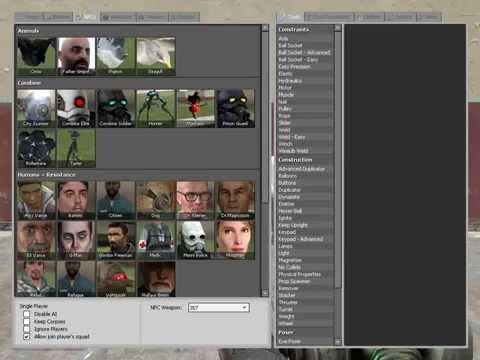Select the Easy Precision tool
The image size is (480, 360).
tap(305, 67)
